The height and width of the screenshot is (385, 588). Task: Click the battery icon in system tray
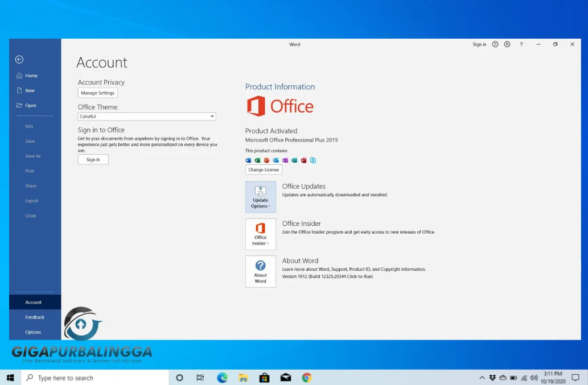(513, 378)
